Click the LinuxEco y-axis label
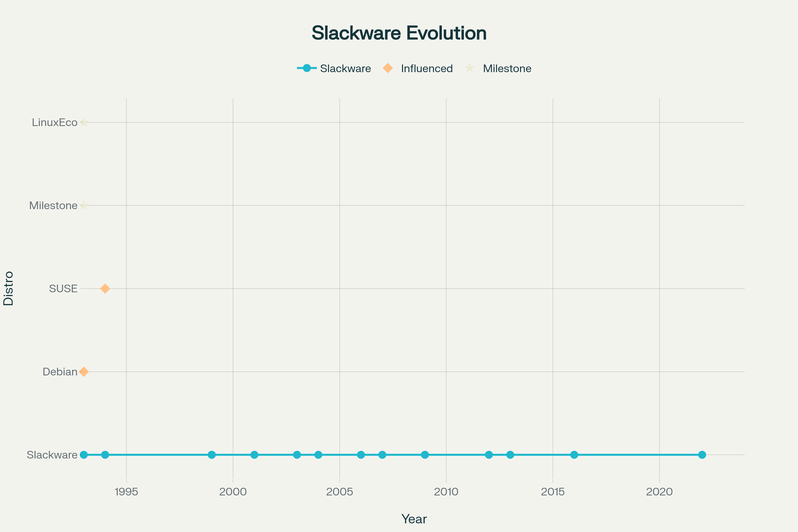This screenshot has height=532, width=798. [55, 122]
